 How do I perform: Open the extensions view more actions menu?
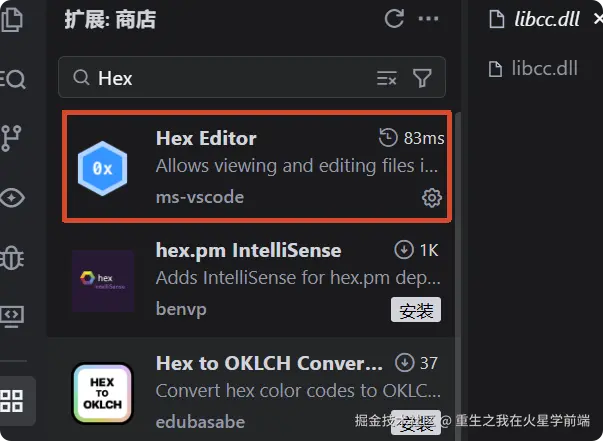pos(428,18)
